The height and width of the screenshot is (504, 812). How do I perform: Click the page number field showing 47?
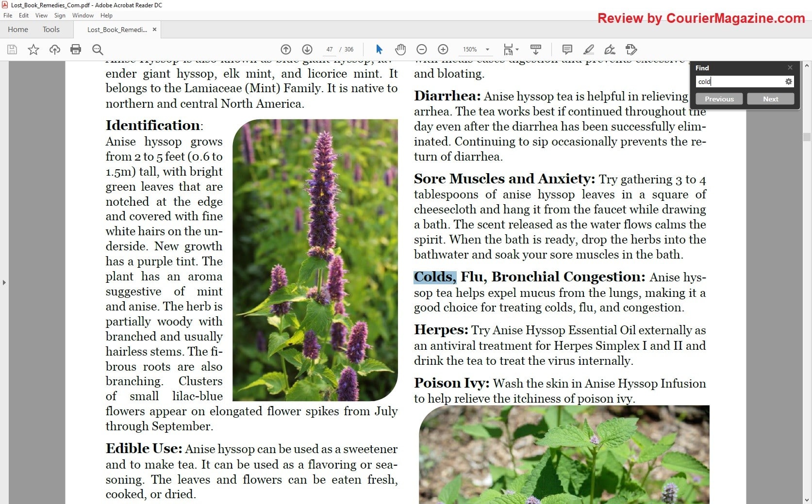[330, 49]
